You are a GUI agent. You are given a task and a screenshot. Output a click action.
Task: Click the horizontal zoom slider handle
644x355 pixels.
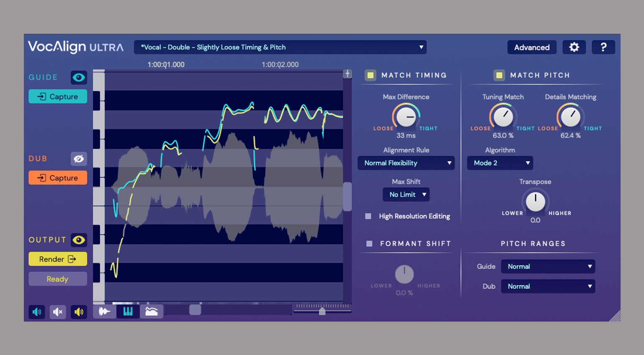pos(322,311)
